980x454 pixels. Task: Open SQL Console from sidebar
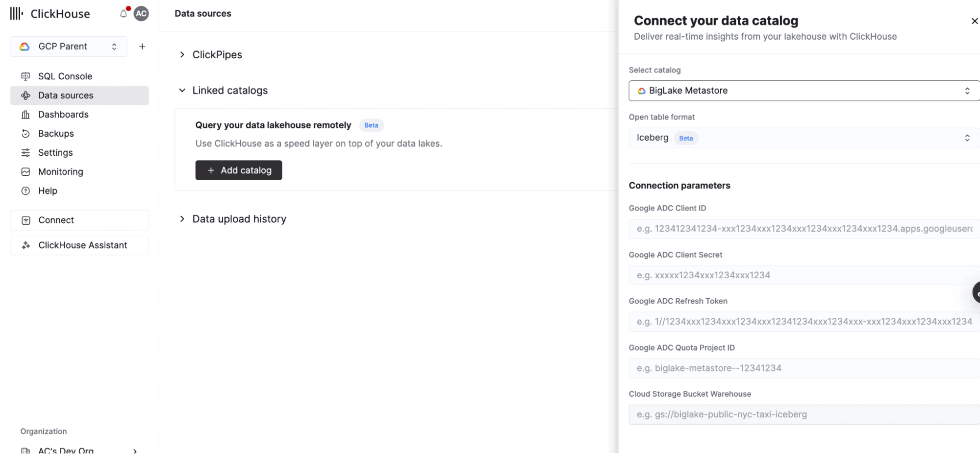(x=65, y=76)
